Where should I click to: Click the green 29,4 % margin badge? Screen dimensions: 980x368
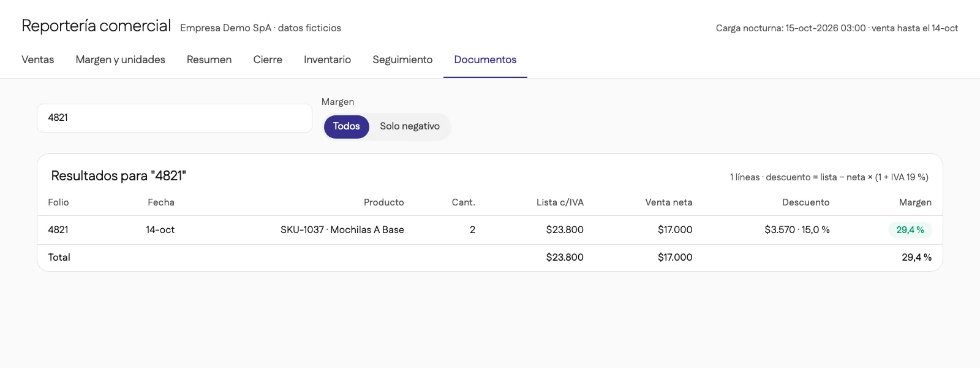[x=910, y=230]
